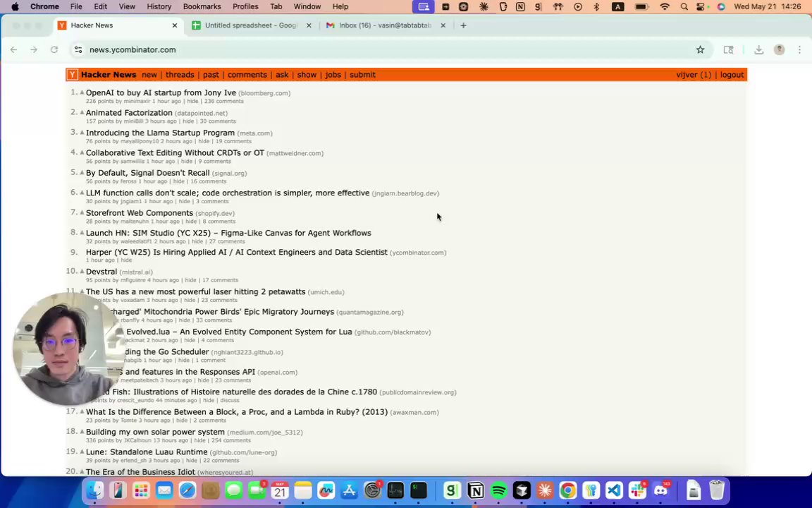This screenshot has width=812, height=508.
Task: Open the Calendar app in Dock
Action: (280, 490)
